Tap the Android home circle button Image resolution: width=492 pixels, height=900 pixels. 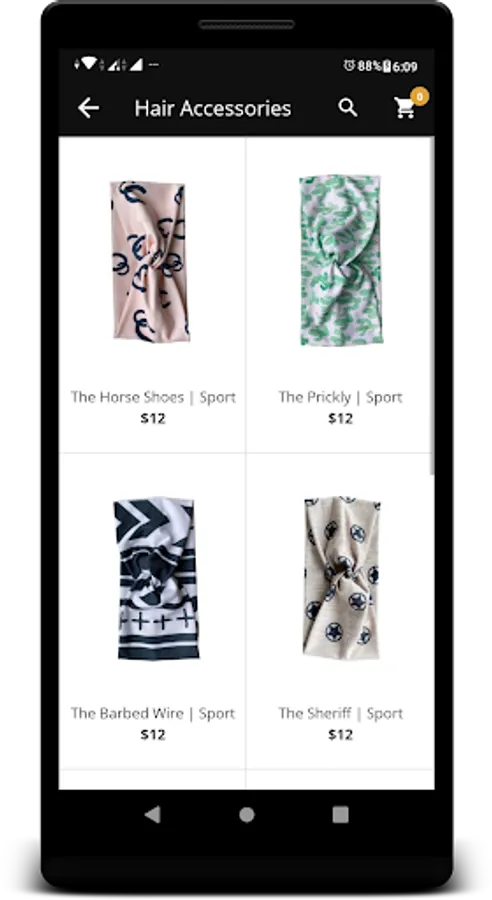pos(247,815)
